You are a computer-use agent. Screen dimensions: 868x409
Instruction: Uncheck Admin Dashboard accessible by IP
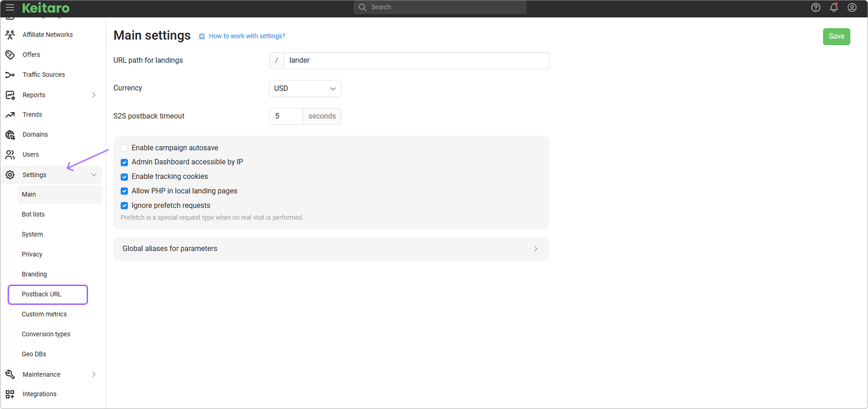click(124, 163)
